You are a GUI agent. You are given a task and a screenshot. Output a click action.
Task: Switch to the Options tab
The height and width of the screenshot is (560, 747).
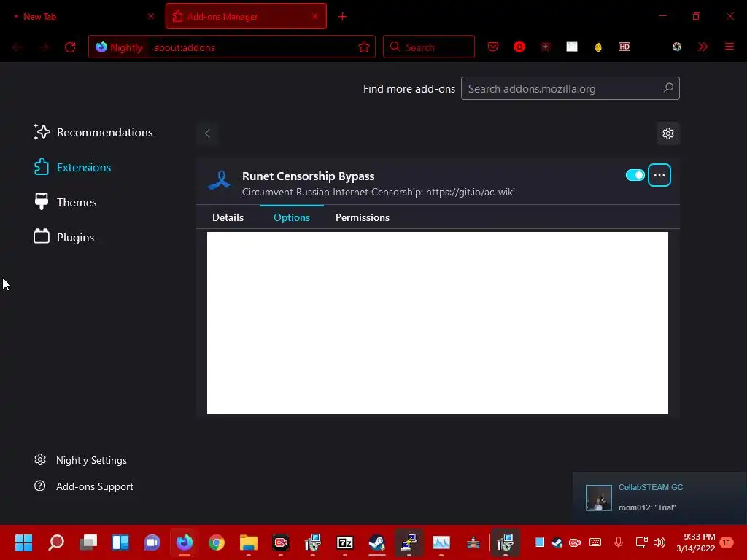[292, 217]
